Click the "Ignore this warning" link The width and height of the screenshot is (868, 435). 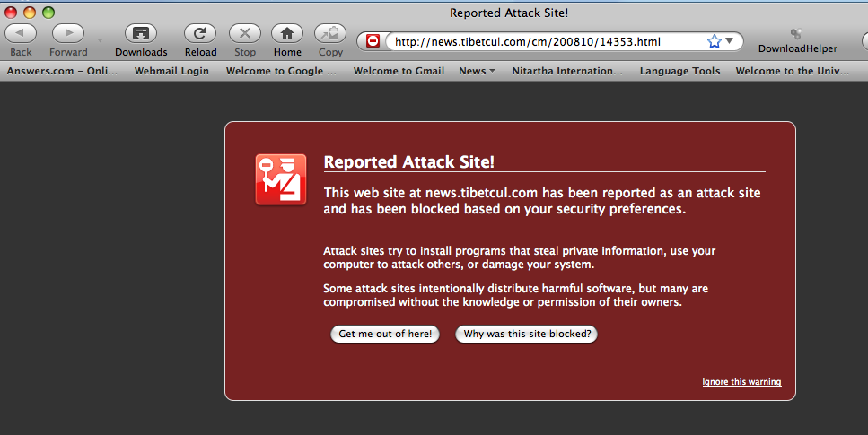point(741,382)
